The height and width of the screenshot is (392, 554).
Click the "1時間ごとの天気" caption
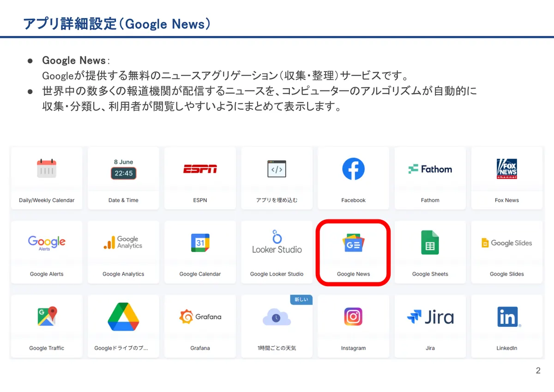click(277, 348)
